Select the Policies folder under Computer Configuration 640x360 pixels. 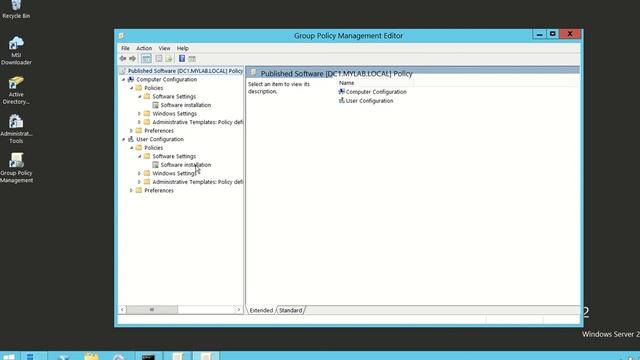pyautogui.click(x=153, y=88)
